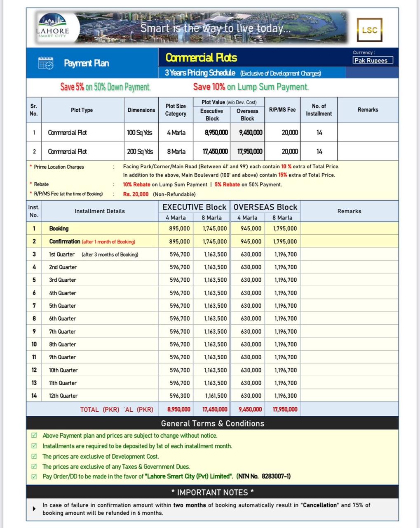Click the gold LSC square logo

[369, 30]
